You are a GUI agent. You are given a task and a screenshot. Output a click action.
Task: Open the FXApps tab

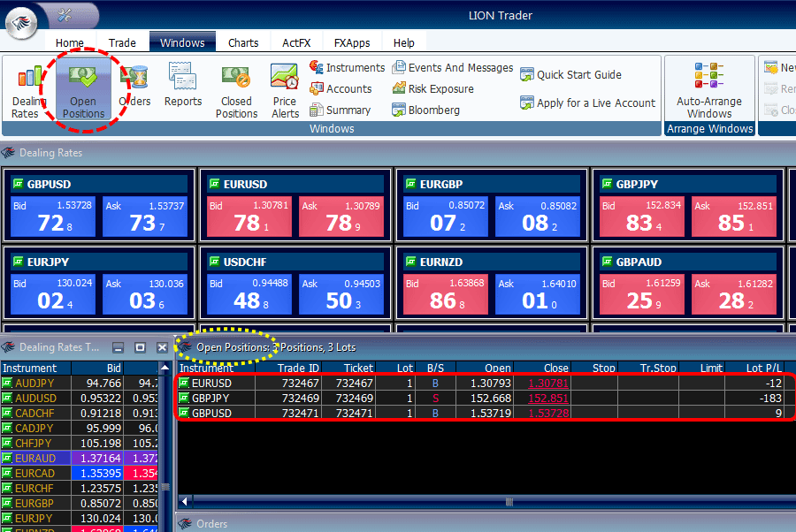coord(352,43)
